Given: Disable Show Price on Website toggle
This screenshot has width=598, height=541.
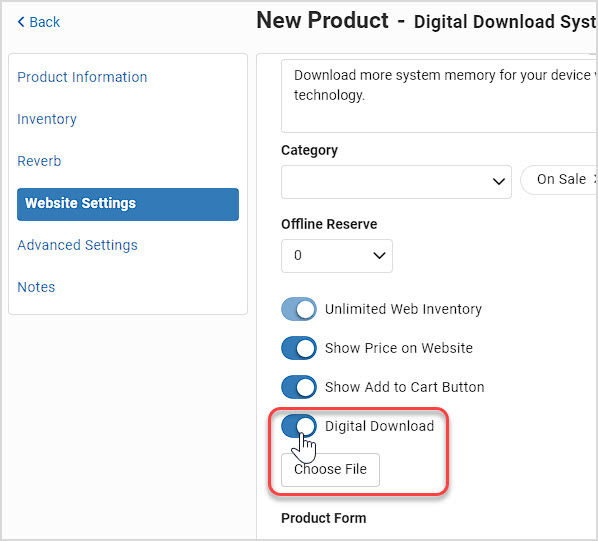Looking at the screenshot, I should point(299,348).
